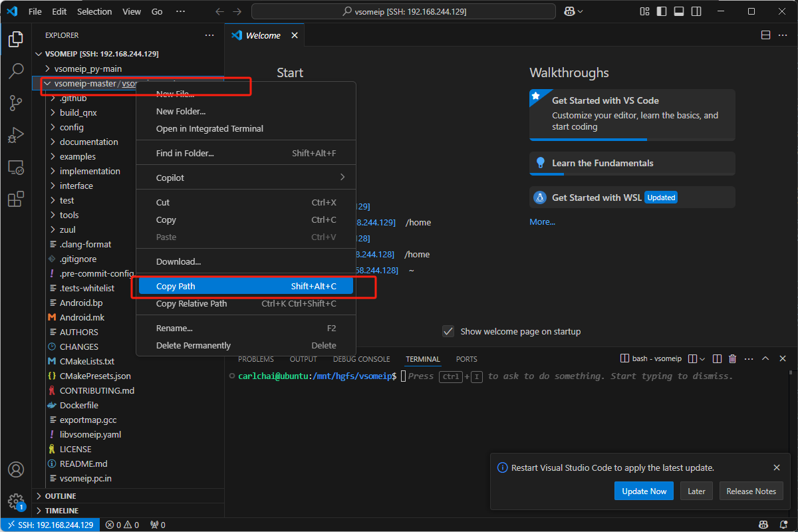The width and height of the screenshot is (798, 532).
Task: Open Copilot submenu in context menu
Action: tap(246, 178)
